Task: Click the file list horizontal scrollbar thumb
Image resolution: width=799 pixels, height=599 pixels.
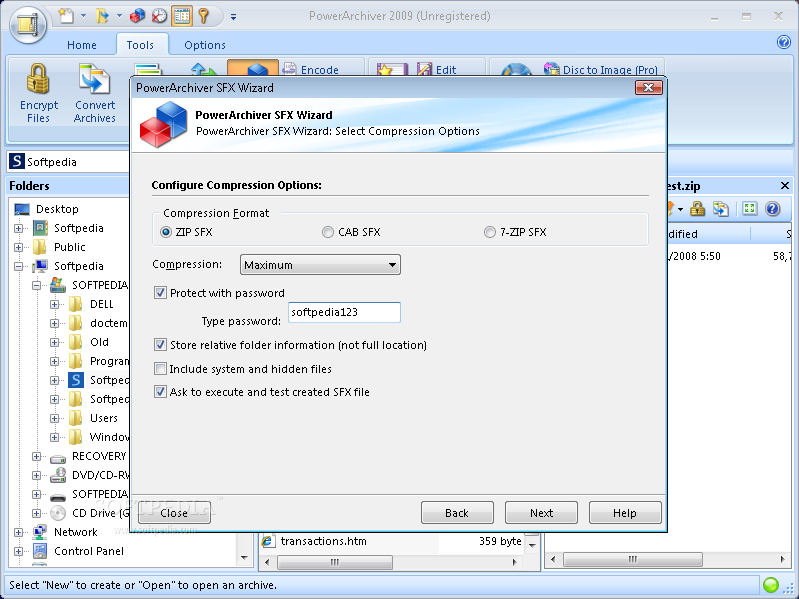Action: (x=335, y=562)
